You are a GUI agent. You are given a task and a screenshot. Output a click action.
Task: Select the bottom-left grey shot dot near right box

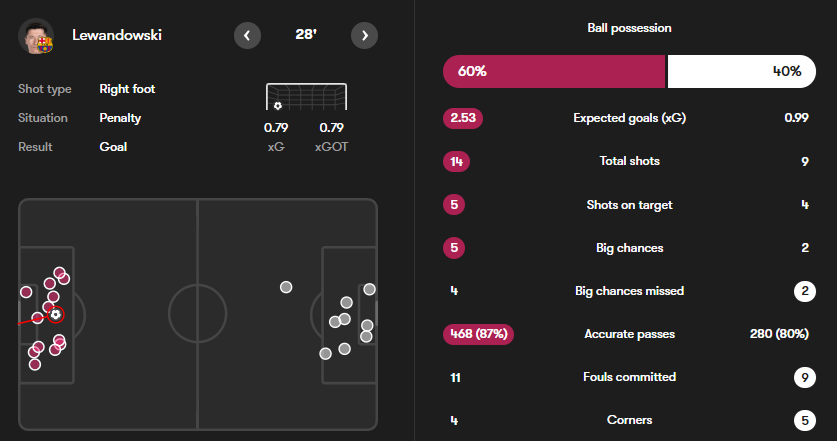pyautogui.click(x=326, y=353)
